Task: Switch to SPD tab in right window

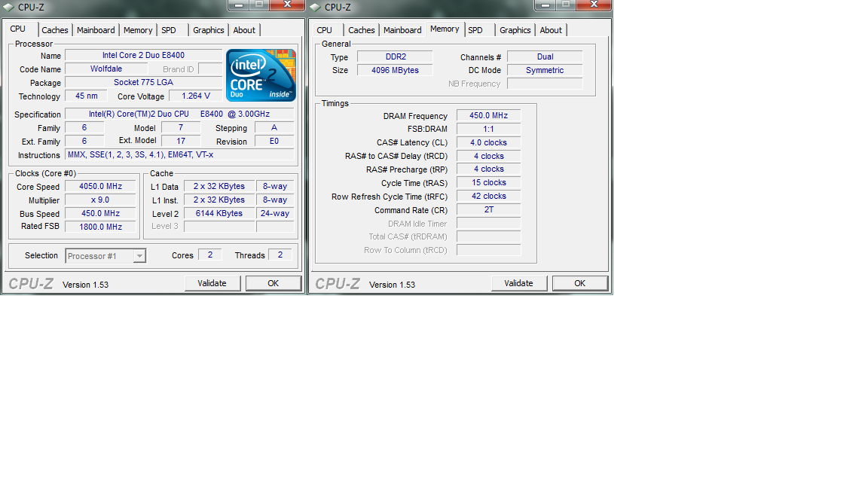Action: [x=475, y=30]
